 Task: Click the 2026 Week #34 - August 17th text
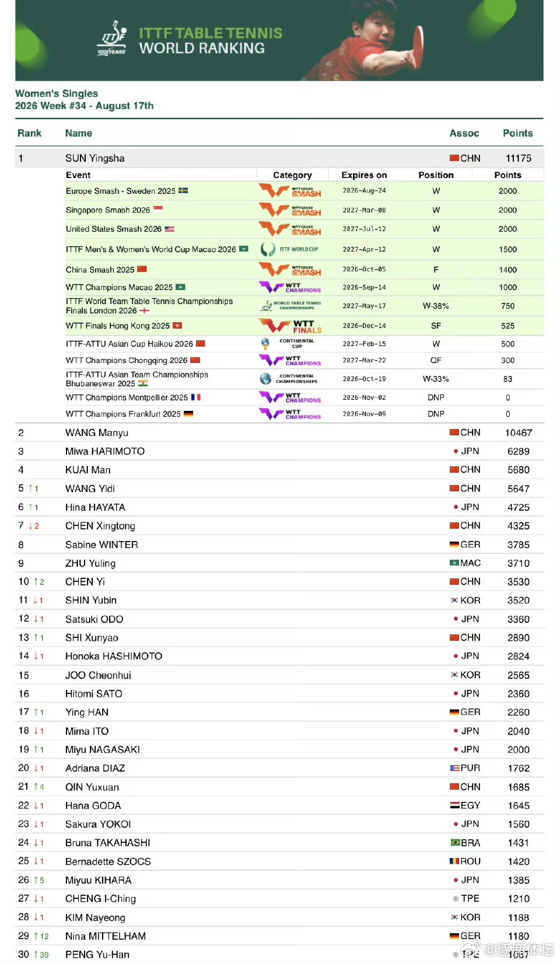[x=85, y=106]
